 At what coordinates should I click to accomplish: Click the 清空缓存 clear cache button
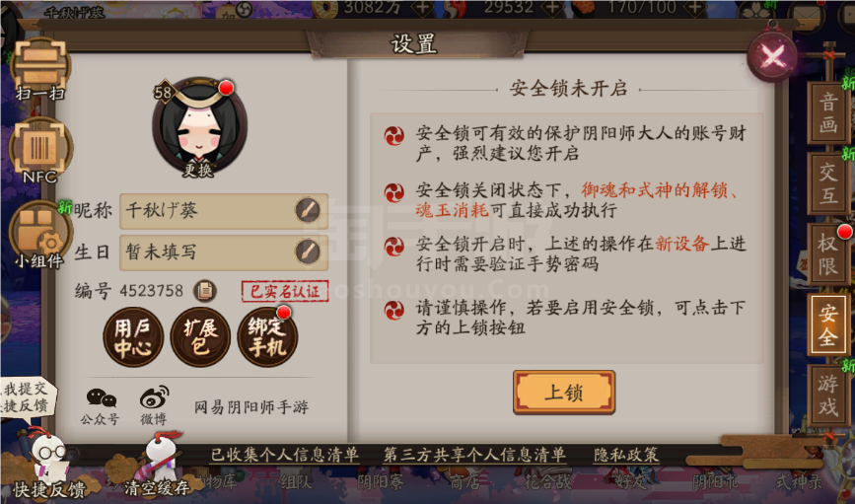click(x=156, y=464)
